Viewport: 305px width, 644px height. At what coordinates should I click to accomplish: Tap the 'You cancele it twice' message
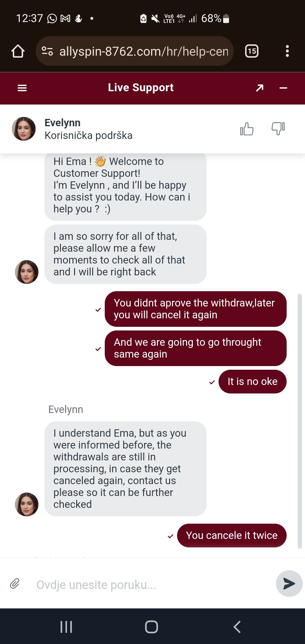pyautogui.click(x=232, y=536)
